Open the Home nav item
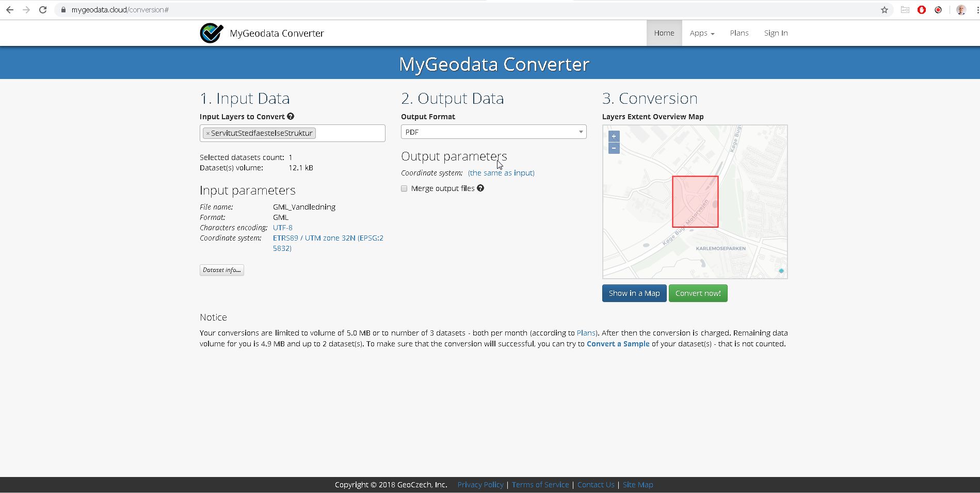This screenshot has height=493, width=980. click(664, 33)
